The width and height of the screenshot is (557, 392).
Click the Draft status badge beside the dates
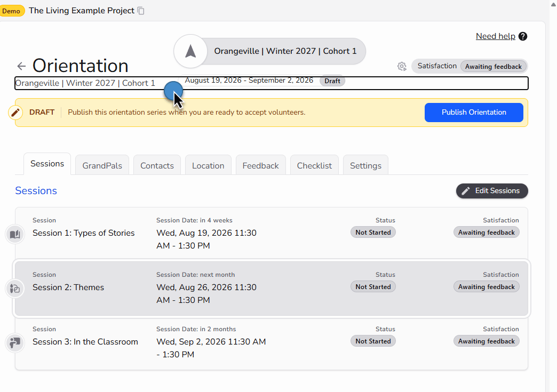pyautogui.click(x=332, y=81)
